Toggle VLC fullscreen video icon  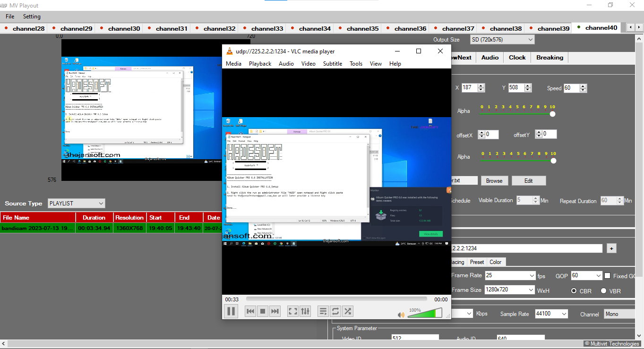pos(293,311)
